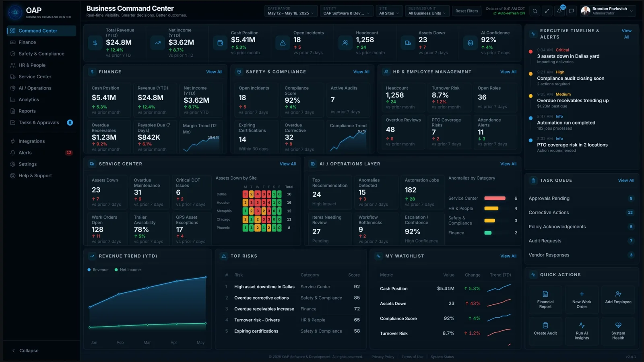644x362 pixels.
Task: Click the Terms of Use footer link
Action: 412,357
